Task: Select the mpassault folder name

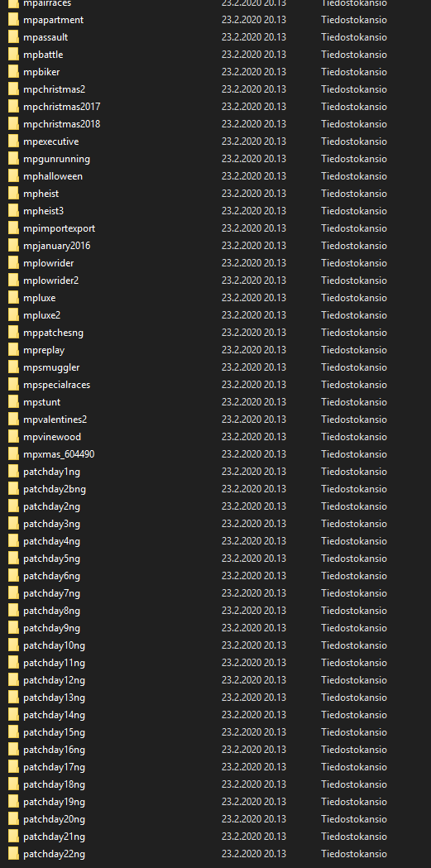Action: point(46,37)
